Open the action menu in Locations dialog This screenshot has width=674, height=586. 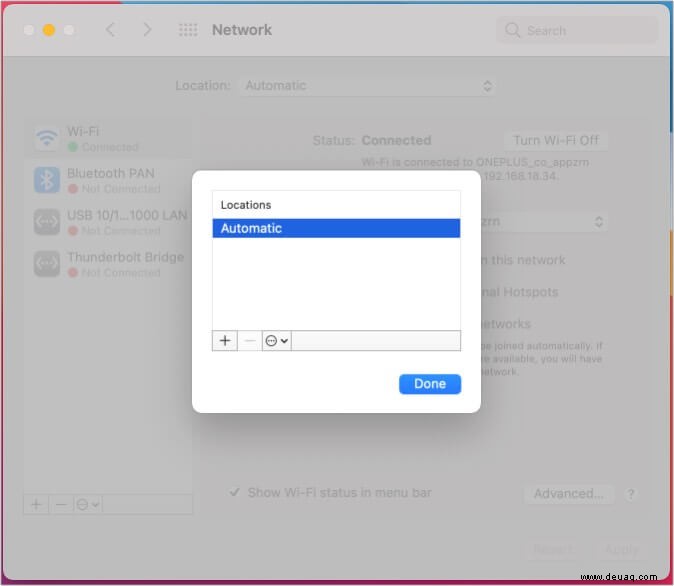pos(277,341)
